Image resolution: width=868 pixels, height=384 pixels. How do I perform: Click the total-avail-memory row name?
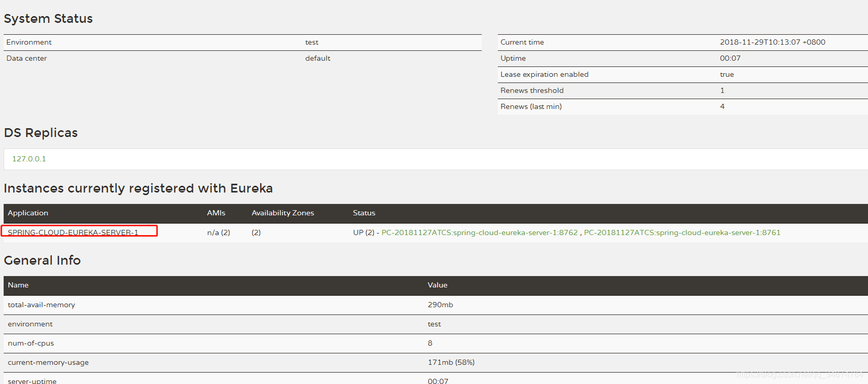point(42,305)
